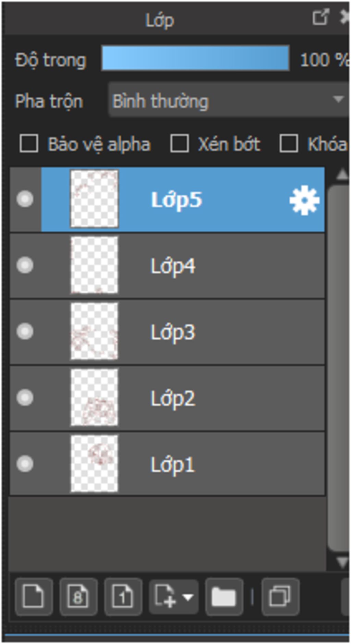The height and width of the screenshot is (644, 351).
Task: Click the scroll up arrow in layer list
Action: click(x=342, y=175)
